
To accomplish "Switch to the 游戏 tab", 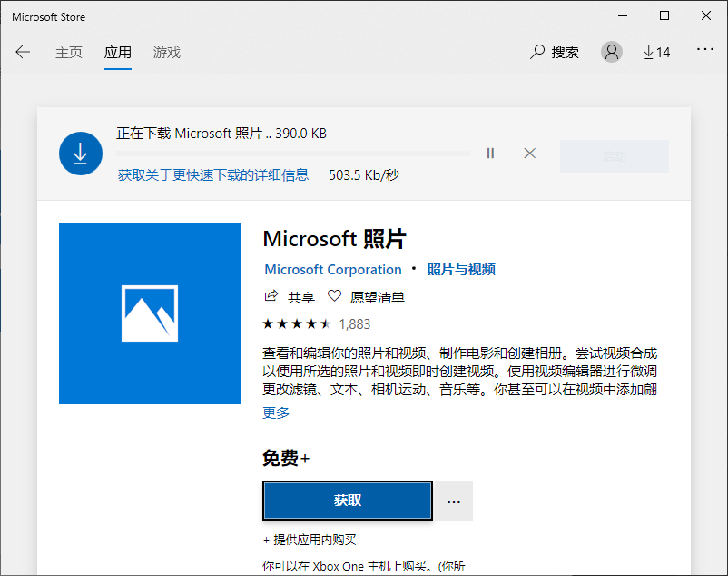I will 167,52.
